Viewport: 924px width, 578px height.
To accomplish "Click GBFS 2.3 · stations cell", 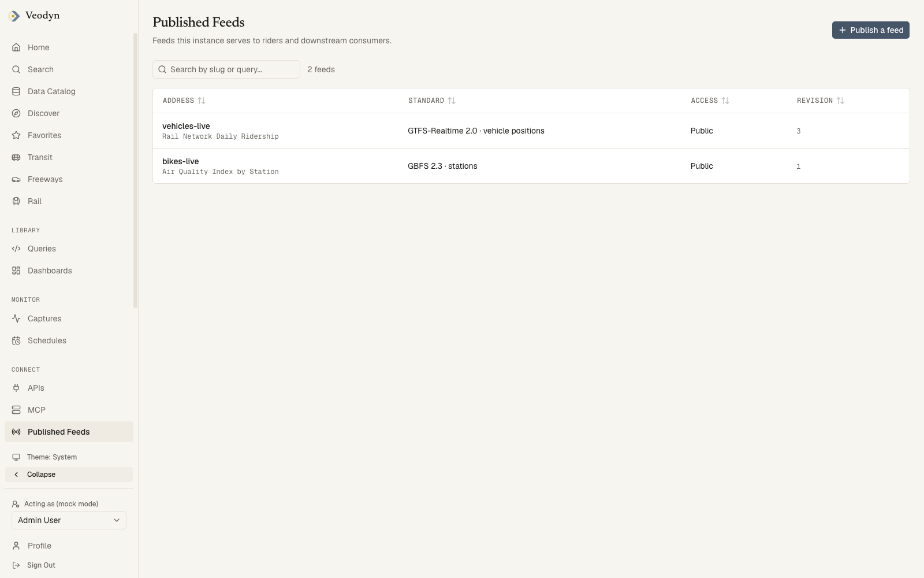I will click(442, 166).
